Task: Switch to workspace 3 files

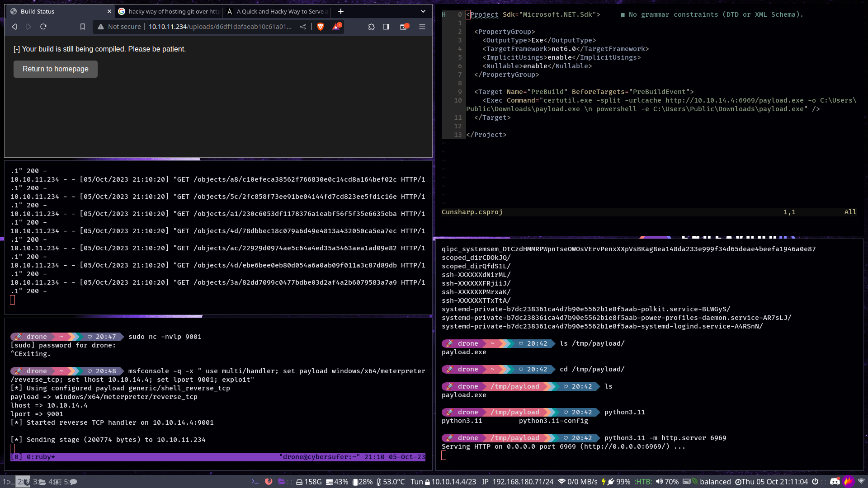Action: point(39,482)
